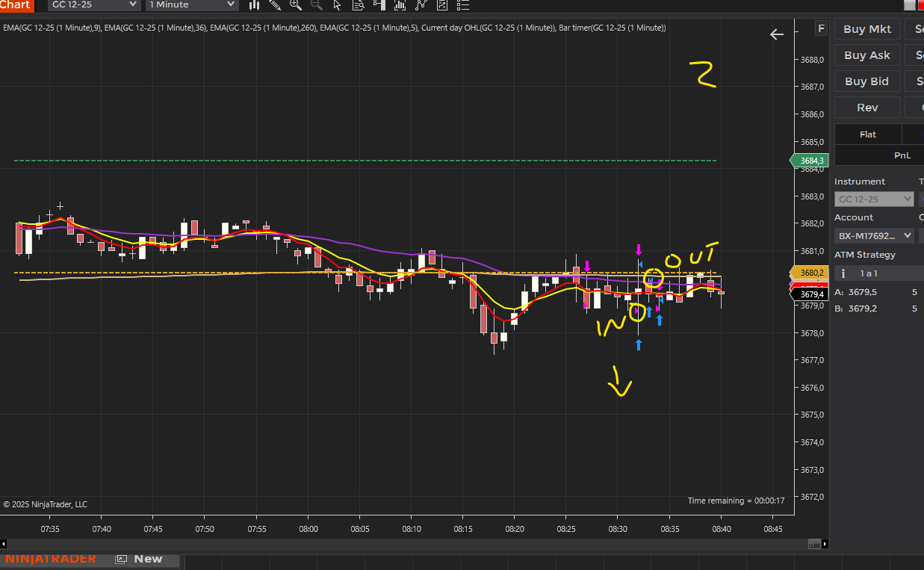Select the cursor pointer tool icon

click(338, 4)
